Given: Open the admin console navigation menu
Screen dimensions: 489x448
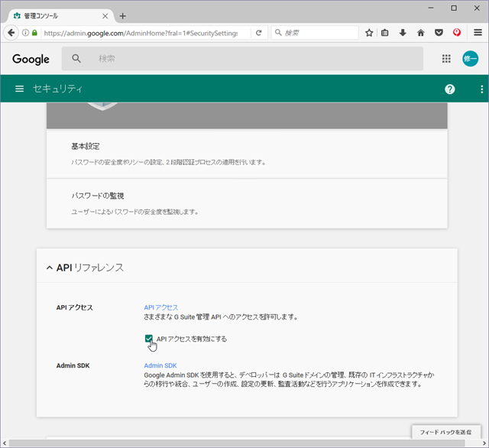Looking at the screenshot, I should tap(19, 89).
